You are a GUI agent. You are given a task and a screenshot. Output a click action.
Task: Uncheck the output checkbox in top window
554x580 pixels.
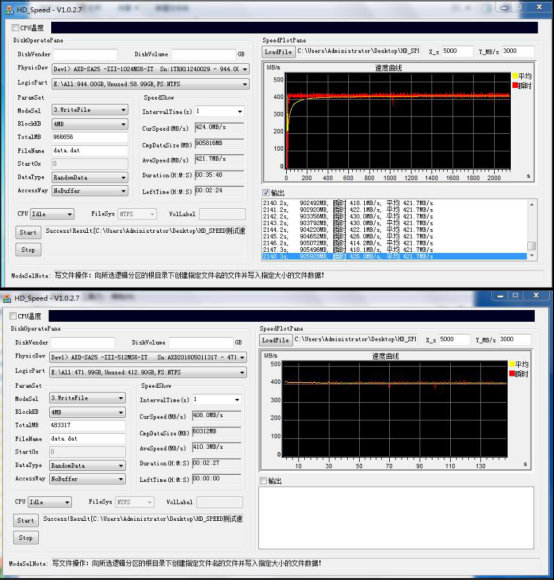(x=266, y=192)
